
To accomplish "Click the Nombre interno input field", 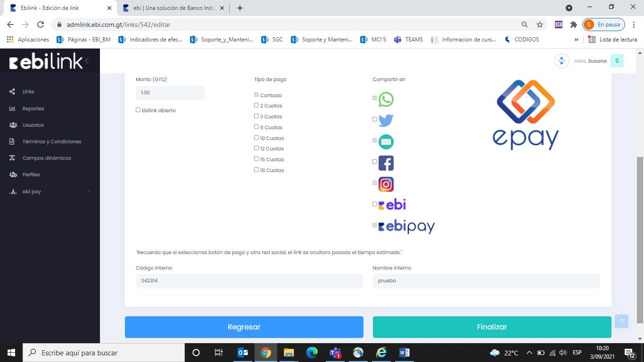I will [486, 281].
